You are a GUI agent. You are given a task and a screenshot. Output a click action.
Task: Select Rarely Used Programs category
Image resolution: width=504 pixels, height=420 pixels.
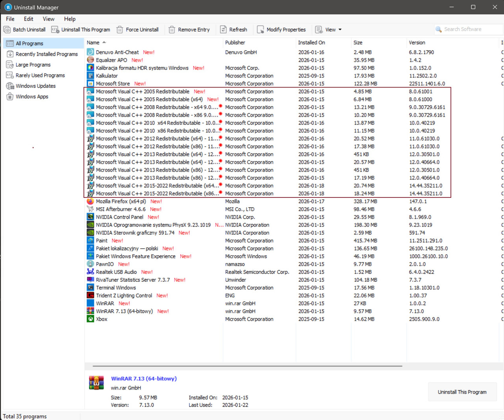pos(43,75)
